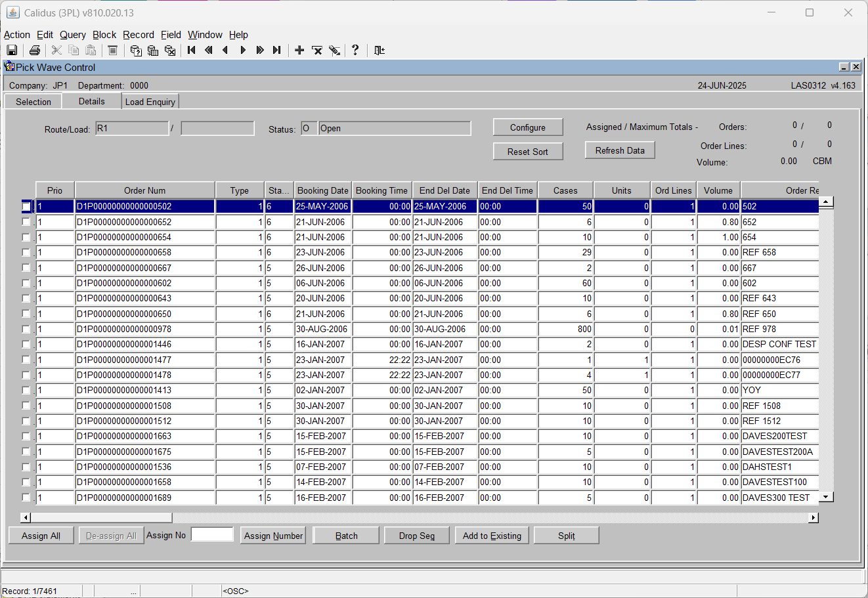Image resolution: width=868 pixels, height=598 pixels.
Task: Click the horizontal scrollbar right arrow
Action: [x=814, y=518]
